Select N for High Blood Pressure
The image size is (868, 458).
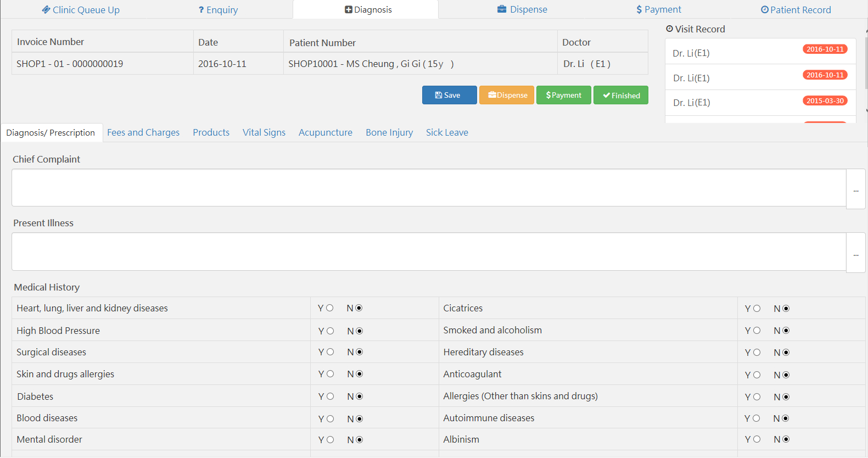tap(359, 331)
